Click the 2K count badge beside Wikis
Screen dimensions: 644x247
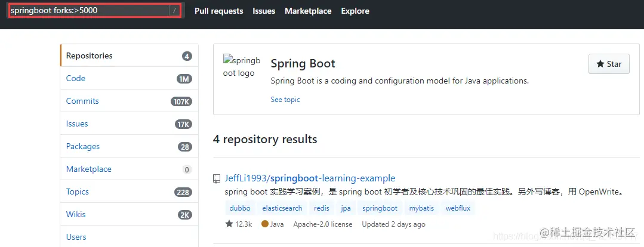185,215
